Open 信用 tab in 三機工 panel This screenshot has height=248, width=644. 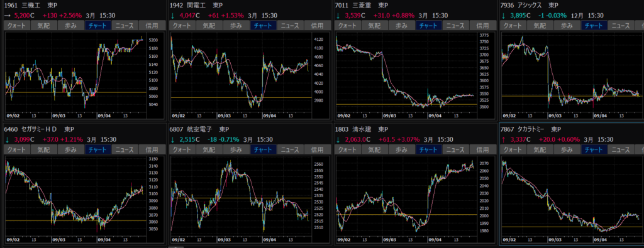(152, 25)
